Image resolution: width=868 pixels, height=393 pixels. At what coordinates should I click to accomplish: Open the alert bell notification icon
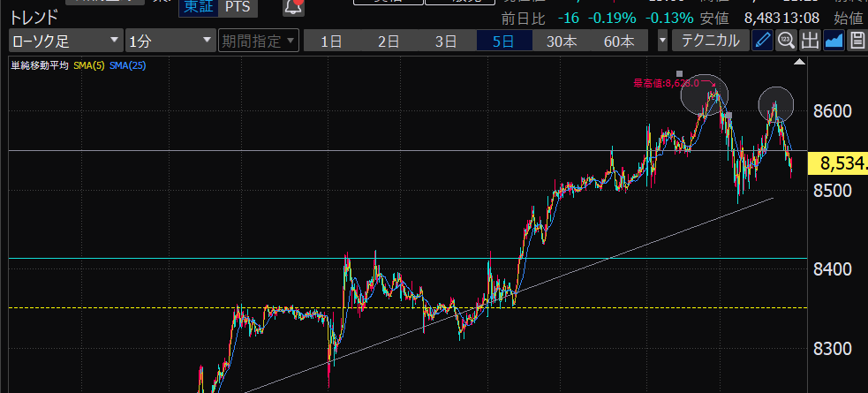coord(293,7)
